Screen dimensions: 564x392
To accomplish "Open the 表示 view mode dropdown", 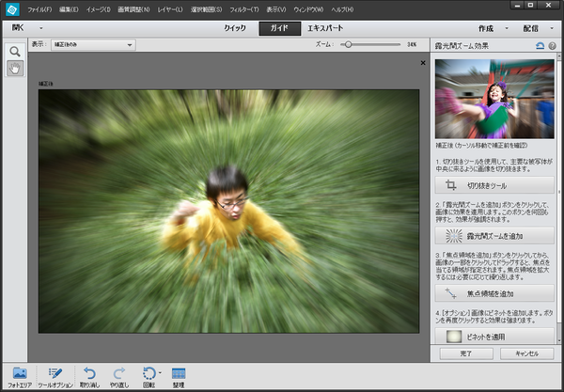I will tap(93, 44).
